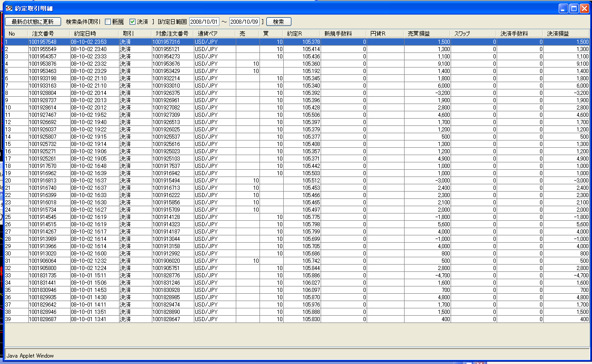Click execution rate 105.428

point(302,108)
